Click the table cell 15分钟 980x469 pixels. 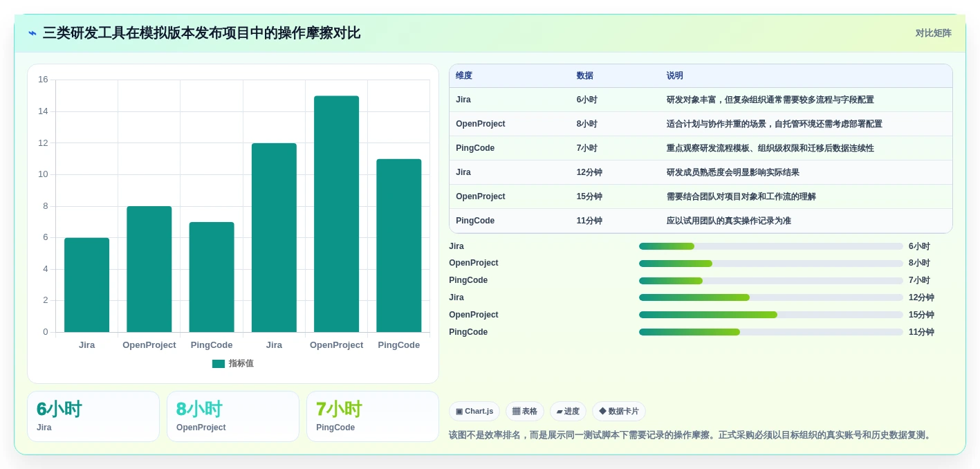coord(589,196)
